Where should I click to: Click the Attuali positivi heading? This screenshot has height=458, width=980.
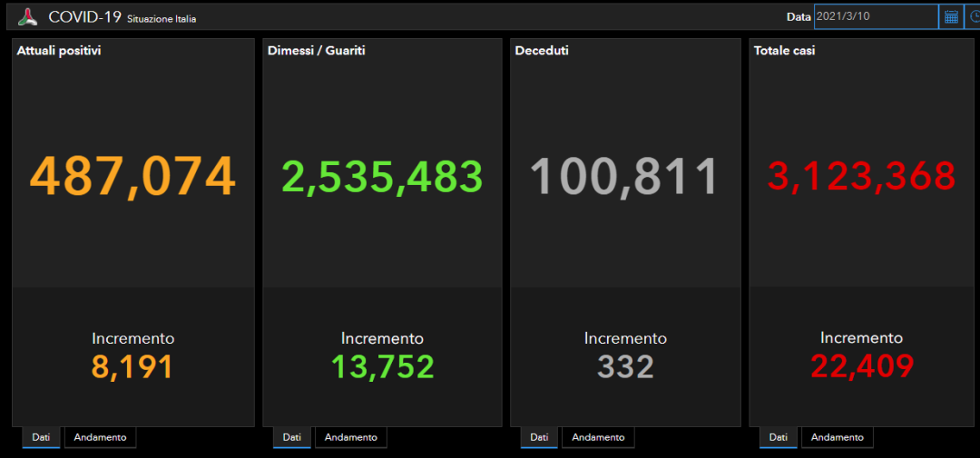tap(59, 51)
